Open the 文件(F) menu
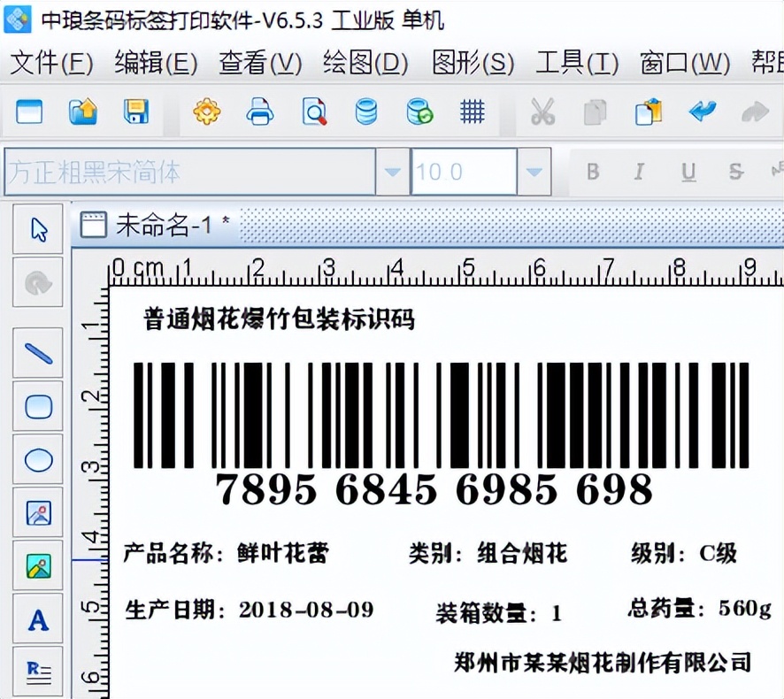Viewport: 784px width, 699px height. (51, 63)
